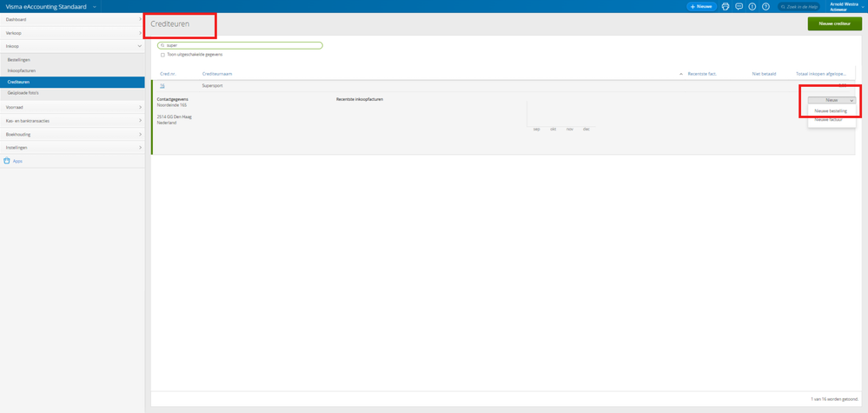The image size is (868, 413).
Task: Toggle the Nieuw dropdown in Supersport row
Action: (x=832, y=100)
